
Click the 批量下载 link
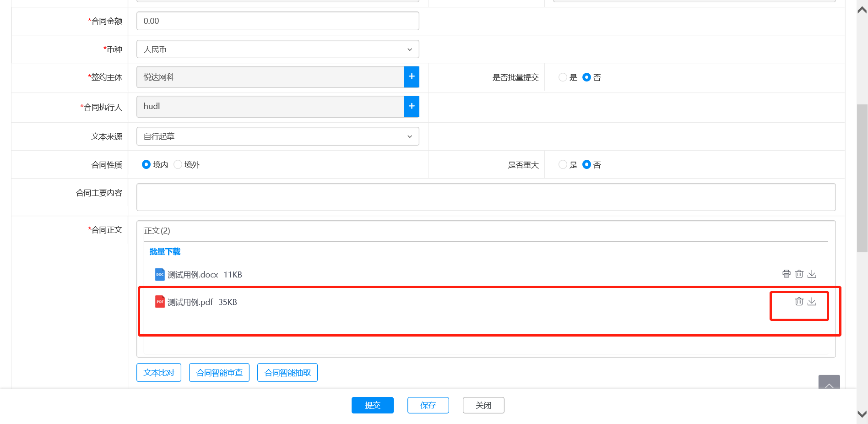(165, 252)
